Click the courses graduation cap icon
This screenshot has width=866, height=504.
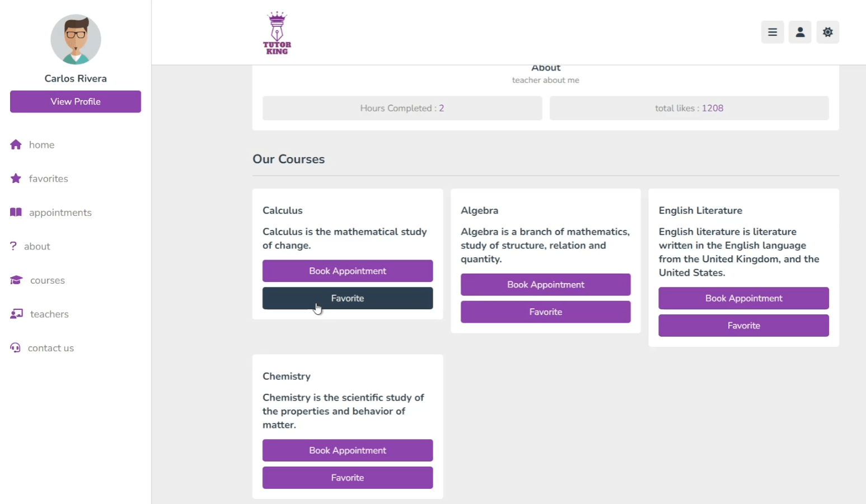tap(16, 280)
